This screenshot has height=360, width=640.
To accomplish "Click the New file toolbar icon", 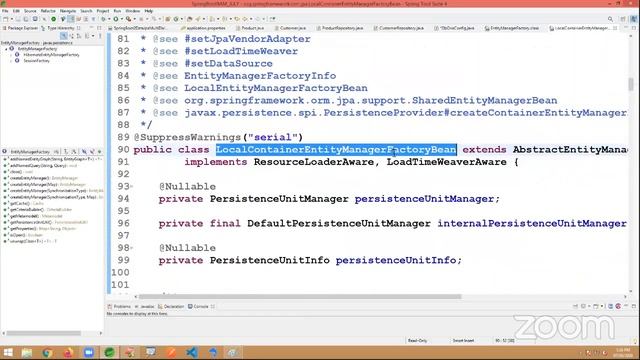I will 6,19.
